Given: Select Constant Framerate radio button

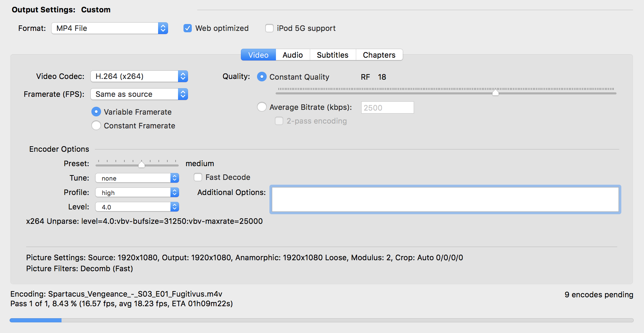Looking at the screenshot, I should click(96, 126).
